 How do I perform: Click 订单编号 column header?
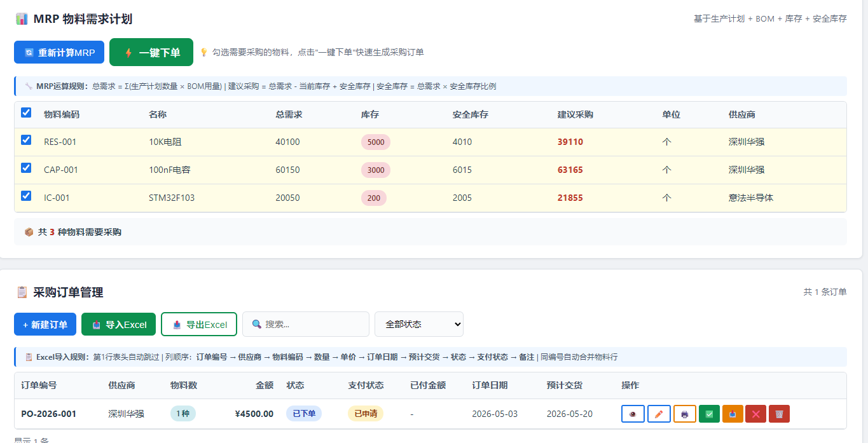39,385
